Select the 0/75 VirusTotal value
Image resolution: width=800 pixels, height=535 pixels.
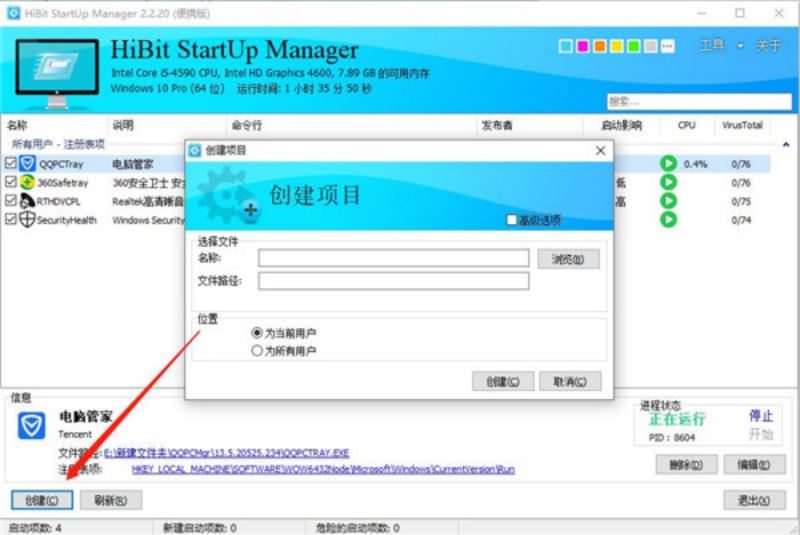741,201
